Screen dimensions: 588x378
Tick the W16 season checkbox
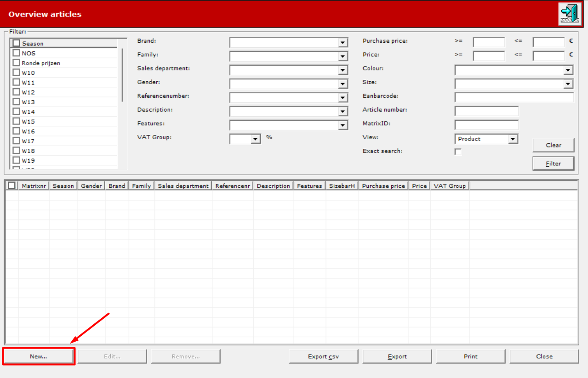pos(16,131)
